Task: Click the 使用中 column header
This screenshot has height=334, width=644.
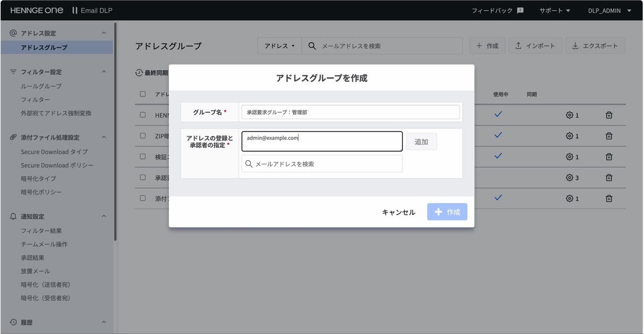Action: pos(501,94)
